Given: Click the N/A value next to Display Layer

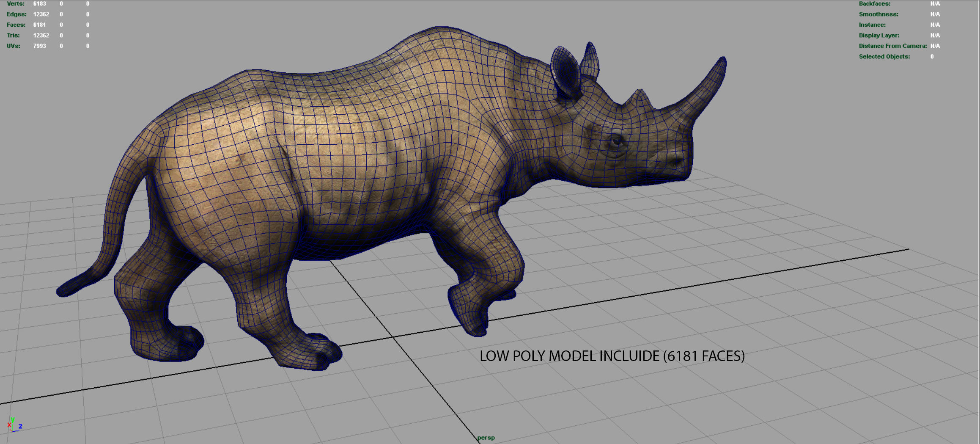Looking at the screenshot, I should tap(935, 36).
